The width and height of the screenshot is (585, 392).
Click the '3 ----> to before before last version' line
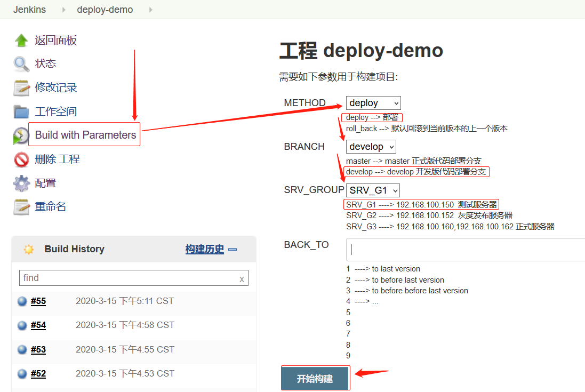[x=407, y=291]
